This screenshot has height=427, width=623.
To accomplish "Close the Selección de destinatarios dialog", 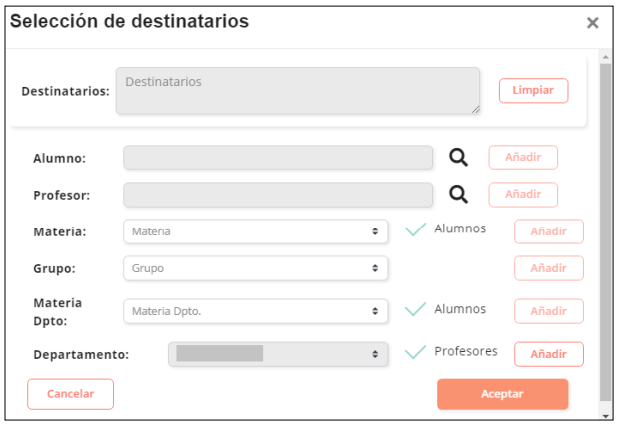I will pos(592,23).
